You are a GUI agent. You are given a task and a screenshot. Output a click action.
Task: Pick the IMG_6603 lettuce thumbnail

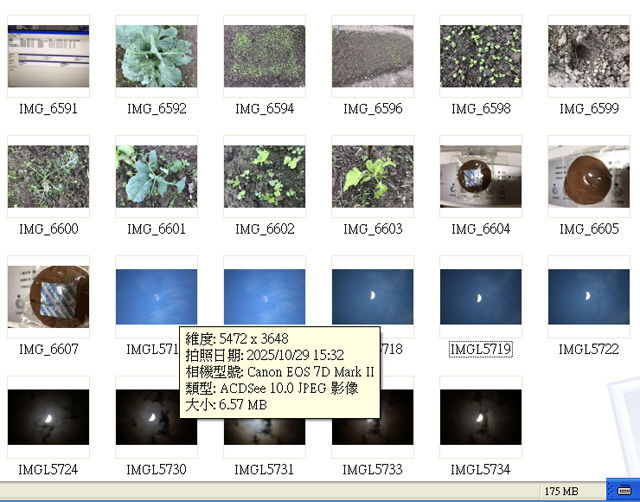point(373,177)
